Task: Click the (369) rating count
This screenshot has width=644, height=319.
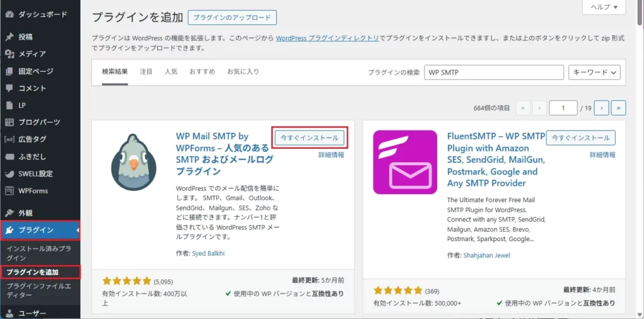Action: pos(432,291)
